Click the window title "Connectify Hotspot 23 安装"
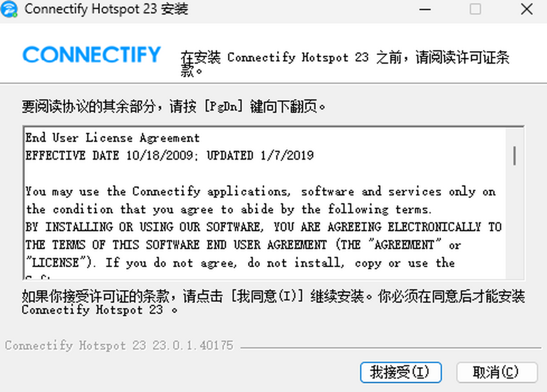 click(106, 9)
